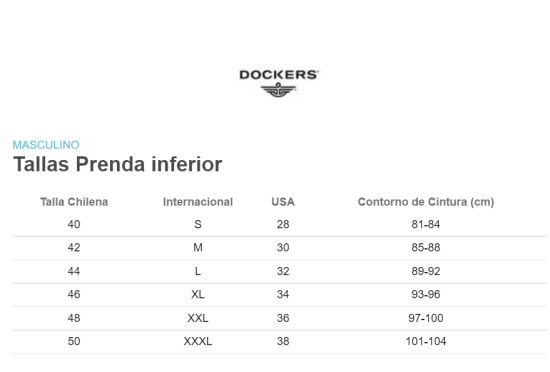Image resolution: width=550 pixels, height=372 pixels.
Task: Select the Contorno de Cintura (cm) header
Action: [x=426, y=202]
